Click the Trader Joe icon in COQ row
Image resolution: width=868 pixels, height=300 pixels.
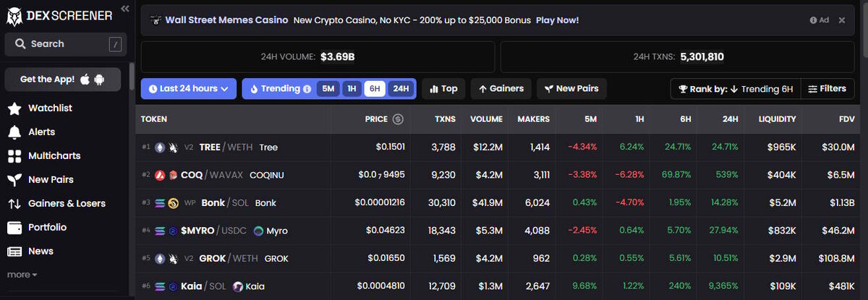coord(174,175)
